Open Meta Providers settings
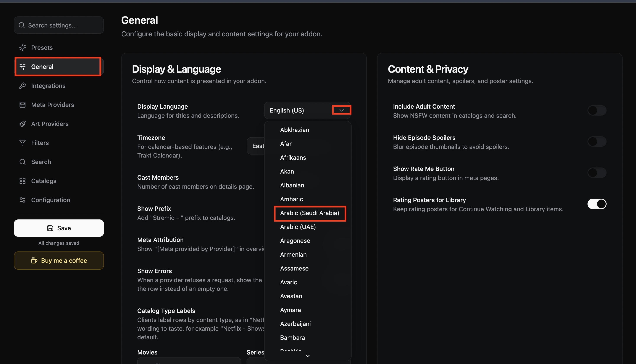Viewport: 636px width, 364px height. click(x=59, y=105)
